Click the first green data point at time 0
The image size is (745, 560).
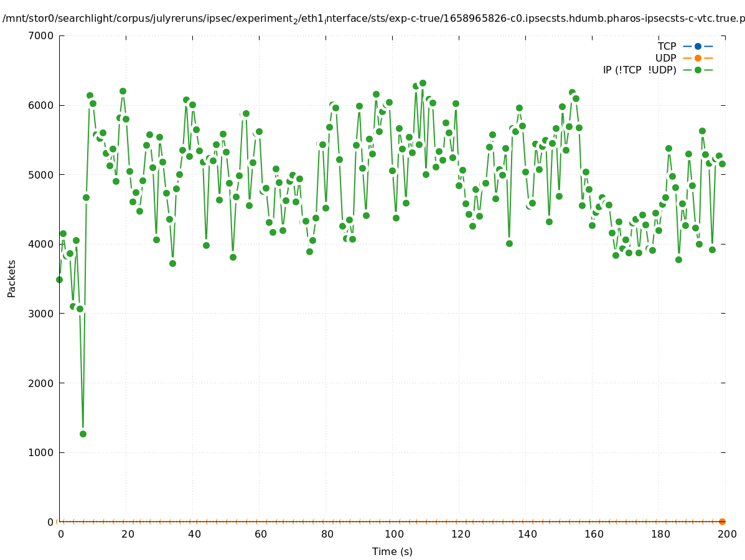coord(59,279)
